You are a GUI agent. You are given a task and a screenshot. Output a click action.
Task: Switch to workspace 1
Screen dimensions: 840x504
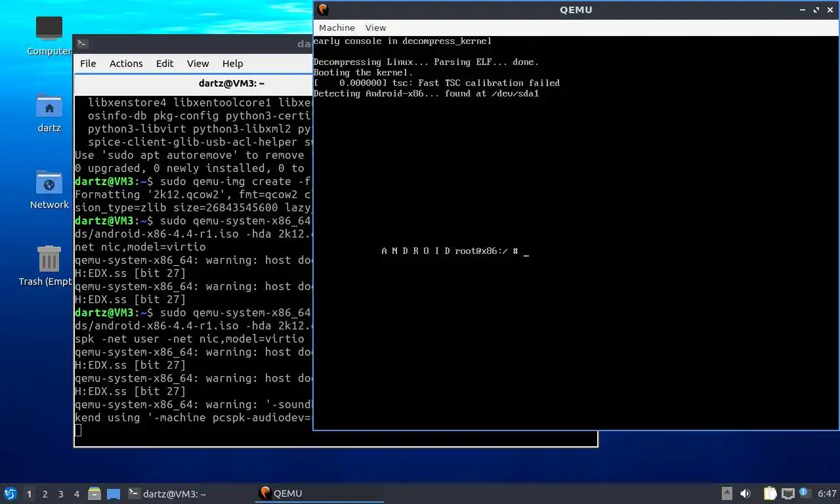29,494
